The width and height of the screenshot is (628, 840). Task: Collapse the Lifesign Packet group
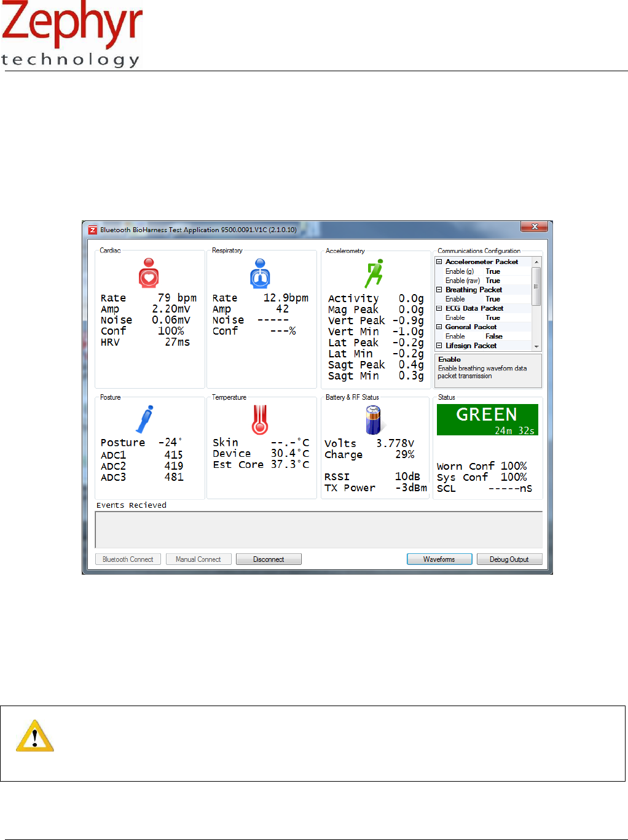439,346
